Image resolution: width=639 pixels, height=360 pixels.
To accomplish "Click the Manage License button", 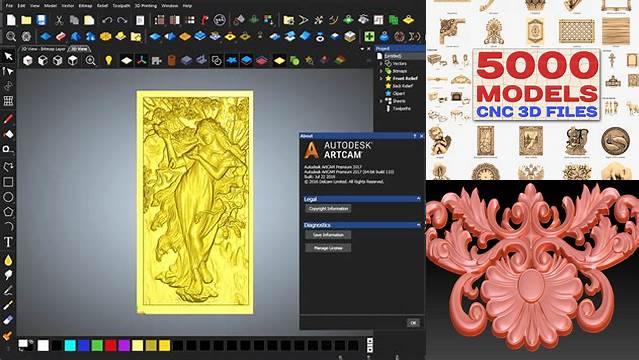I will 328,248.
